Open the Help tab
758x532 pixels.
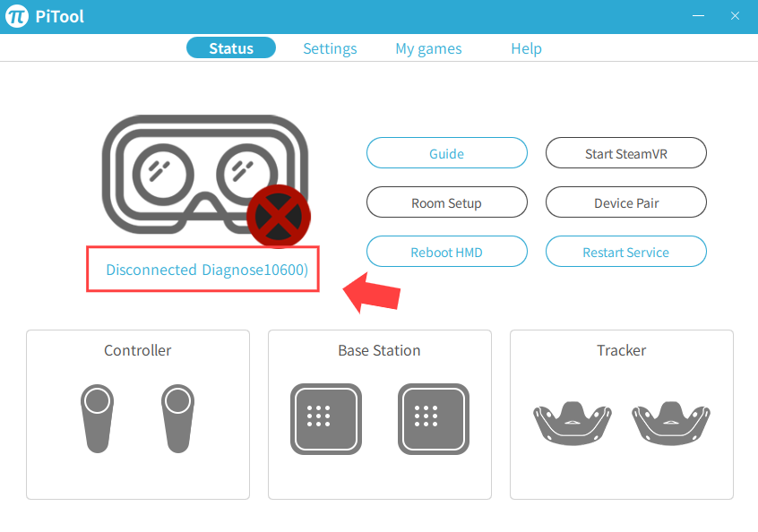(527, 48)
